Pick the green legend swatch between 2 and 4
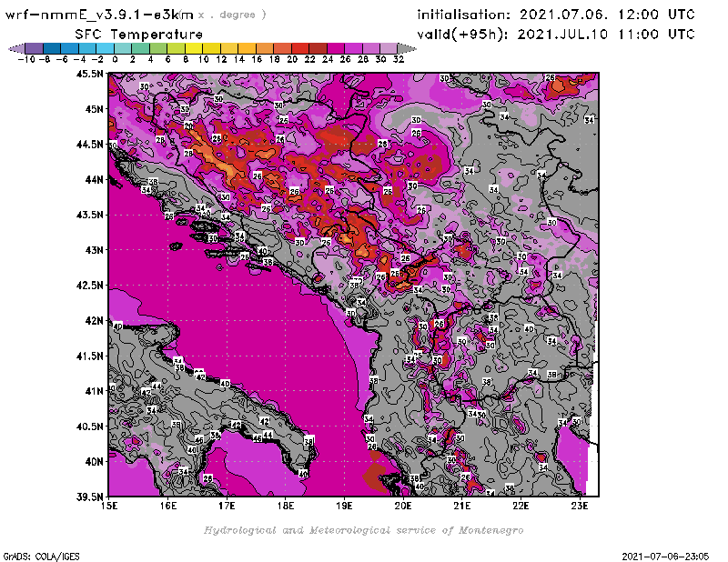 (x=141, y=48)
